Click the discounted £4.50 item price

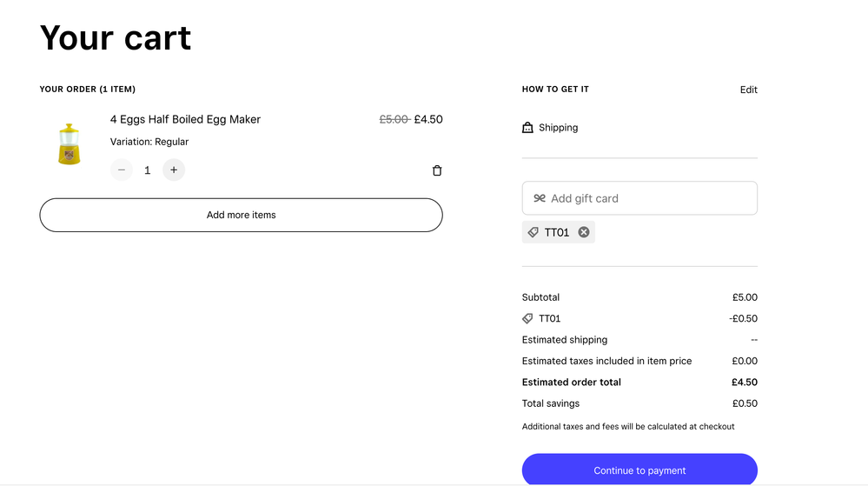(428, 119)
